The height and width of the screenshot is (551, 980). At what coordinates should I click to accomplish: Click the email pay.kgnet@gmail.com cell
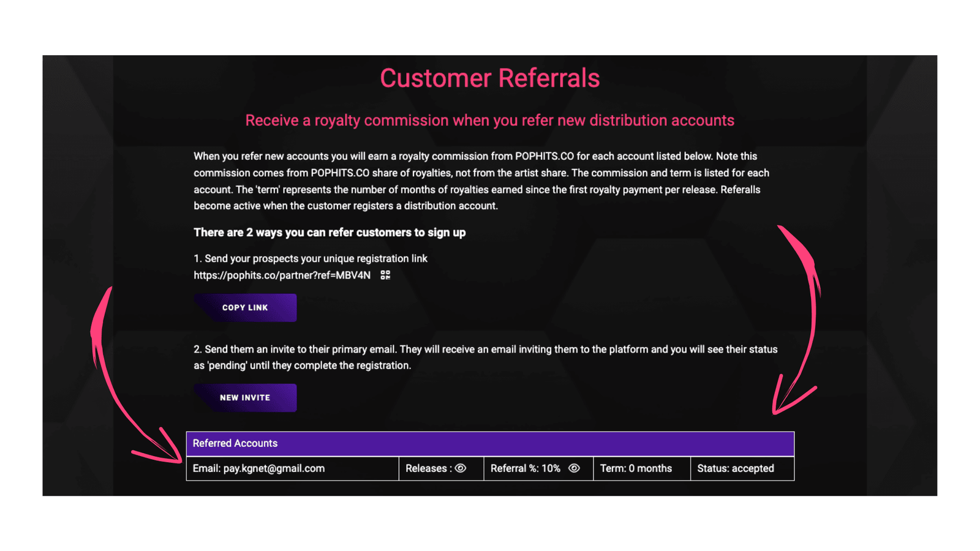[x=293, y=468]
